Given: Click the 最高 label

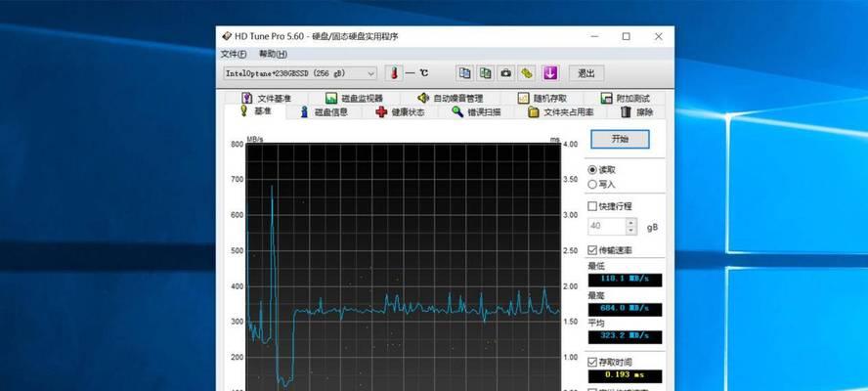Looking at the screenshot, I should (596, 295).
